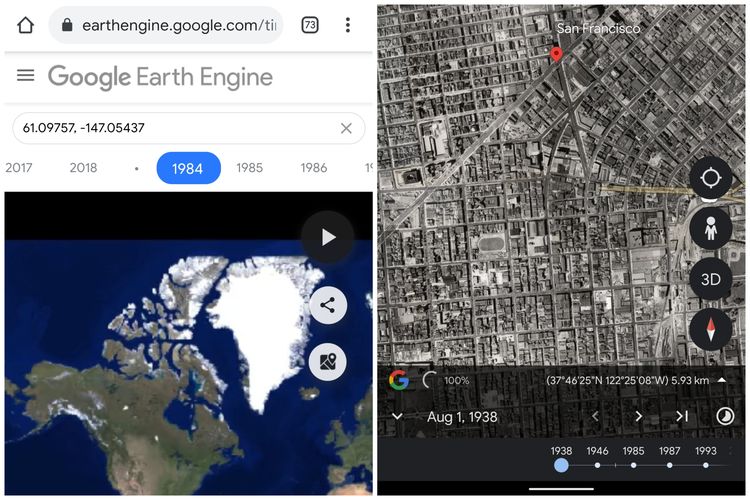This screenshot has width=750, height=500.
Task: Select year 2018 in the timelapse
Action: pos(83,168)
